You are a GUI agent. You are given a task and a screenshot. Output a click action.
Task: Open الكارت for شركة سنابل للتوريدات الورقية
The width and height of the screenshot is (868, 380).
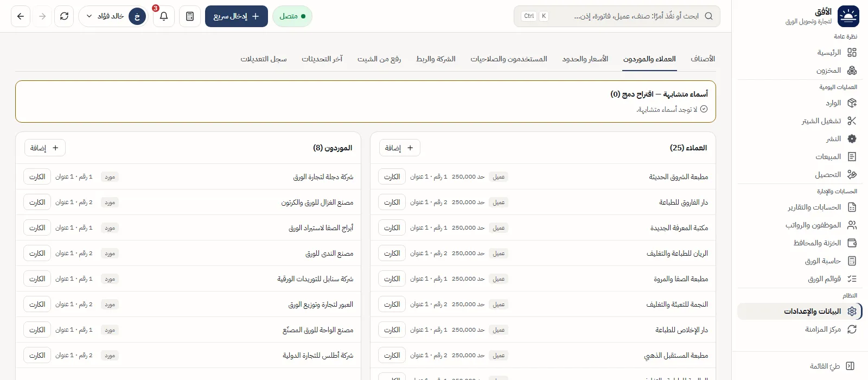point(37,278)
